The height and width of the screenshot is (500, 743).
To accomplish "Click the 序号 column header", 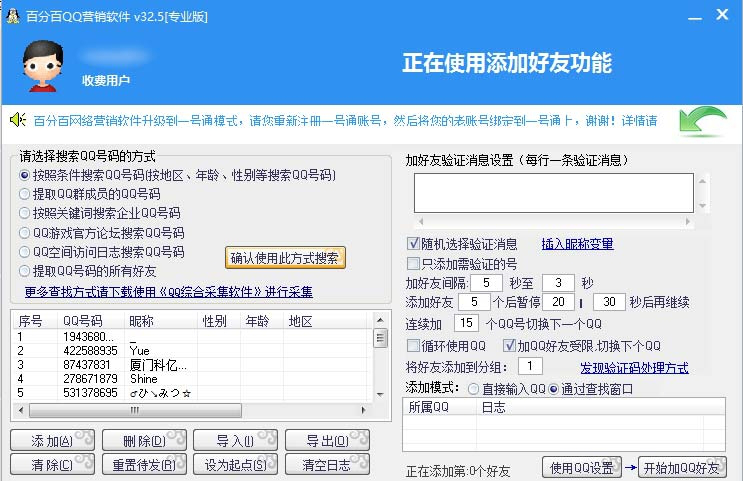I will click(x=35, y=321).
